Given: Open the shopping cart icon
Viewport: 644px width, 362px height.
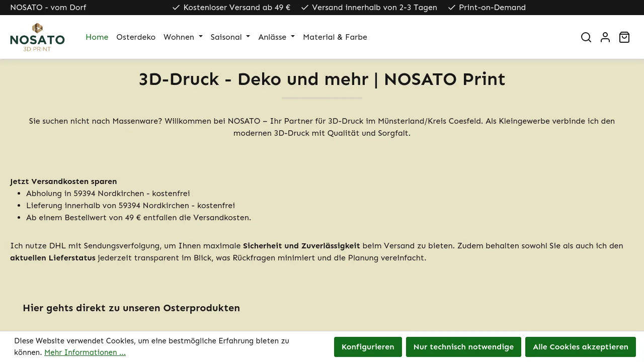Looking at the screenshot, I should pyautogui.click(x=624, y=37).
